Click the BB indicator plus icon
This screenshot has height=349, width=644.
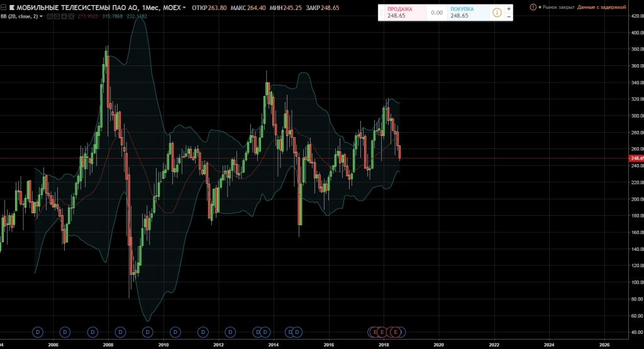(64, 16)
